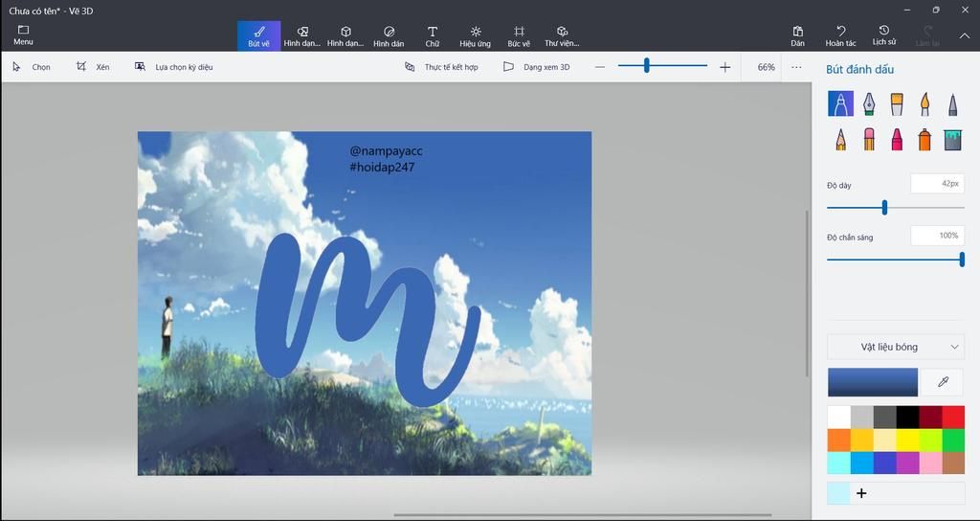Switch to the Chữ text tab

tap(432, 35)
